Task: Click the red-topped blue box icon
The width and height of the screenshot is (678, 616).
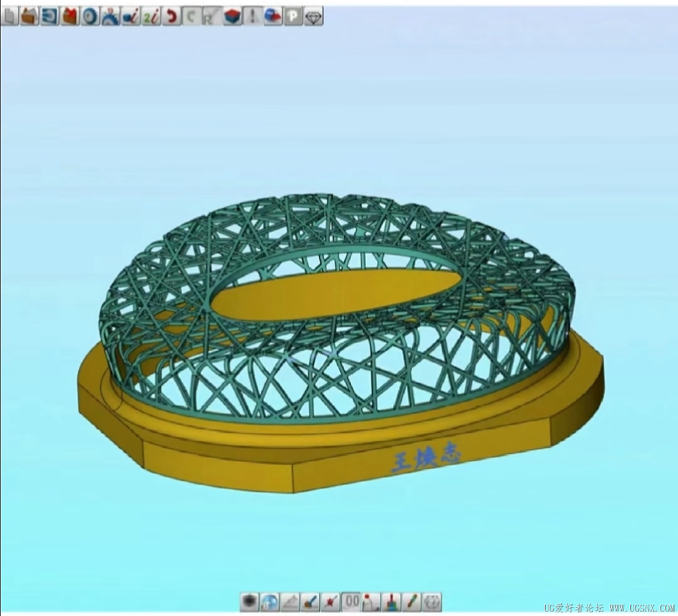Action: (232, 17)
